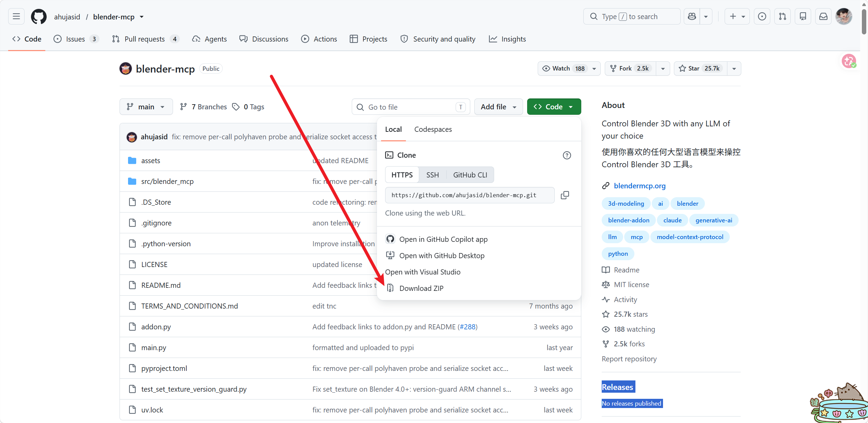
Task: Click the clone help question-mark icon
Action: coord(567,155)
